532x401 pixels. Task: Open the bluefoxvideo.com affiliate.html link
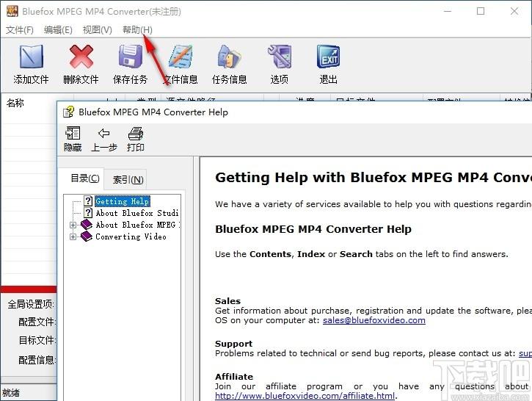(x=305, y=396)
